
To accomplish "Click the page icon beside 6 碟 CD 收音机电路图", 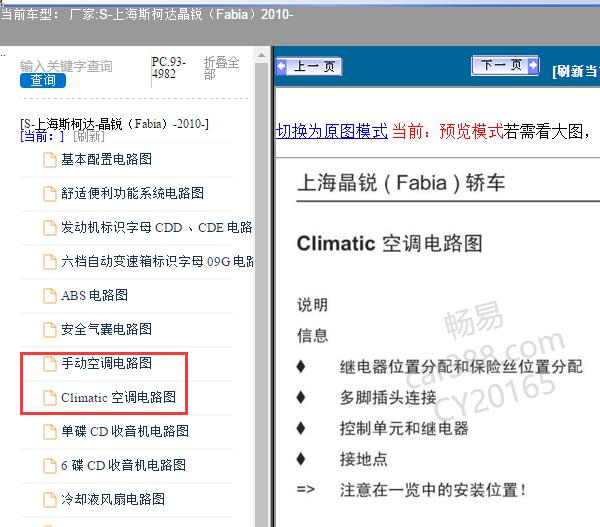I will [50, 466].
